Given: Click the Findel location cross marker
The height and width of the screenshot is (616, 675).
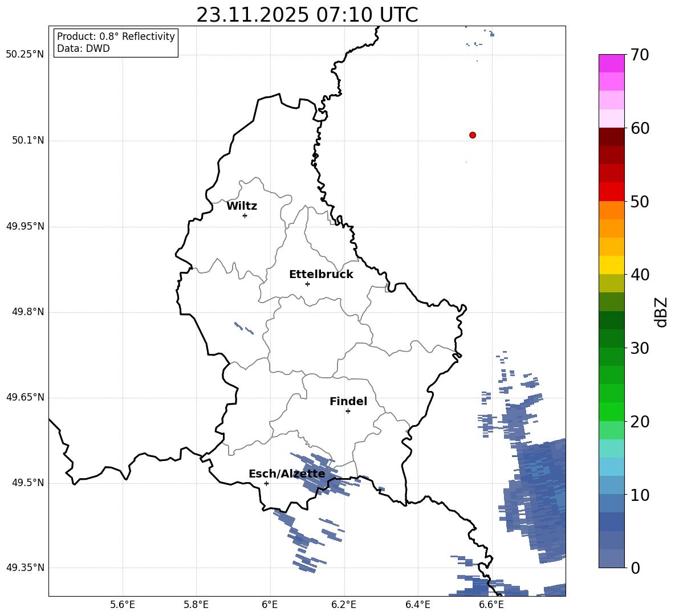Looking at the screenshot, I should [348, 411].
